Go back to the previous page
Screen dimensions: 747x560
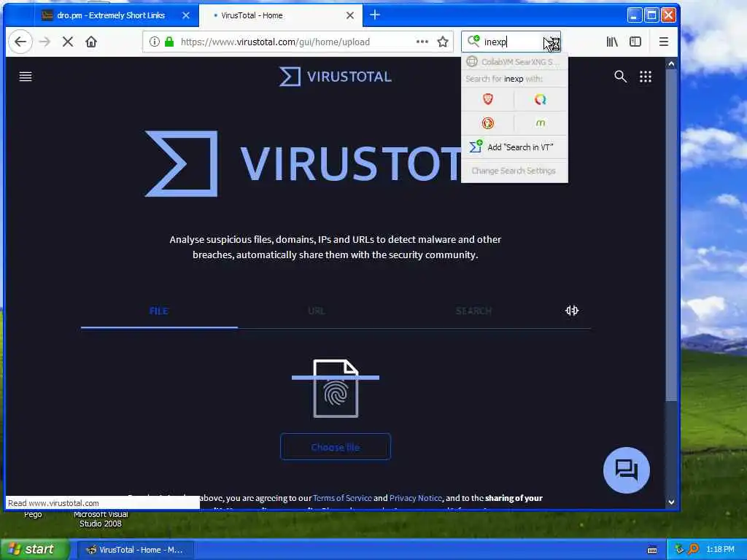click(x=20, y=42)
